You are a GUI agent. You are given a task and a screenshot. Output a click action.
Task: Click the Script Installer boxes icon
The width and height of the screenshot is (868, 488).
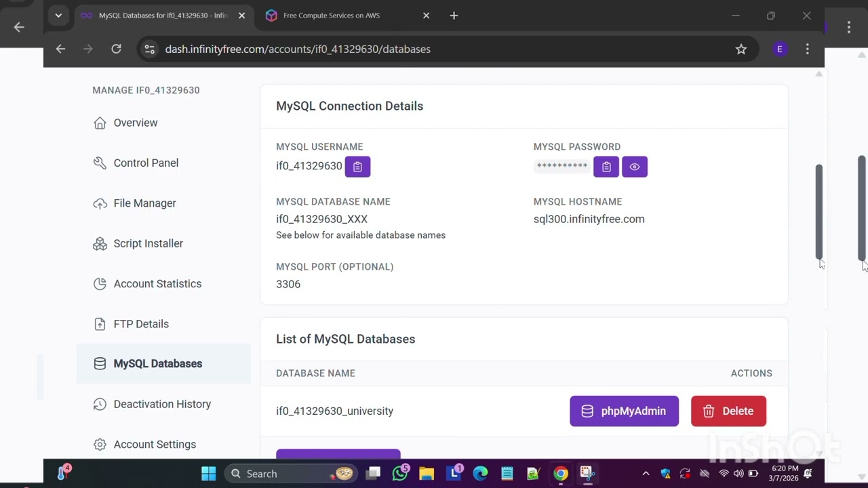pos(100,243)
